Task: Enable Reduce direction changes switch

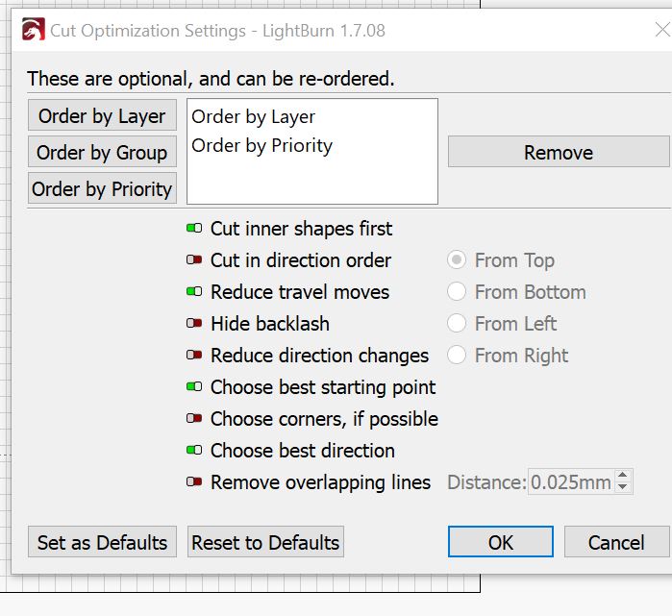Action: coord(194,356)
